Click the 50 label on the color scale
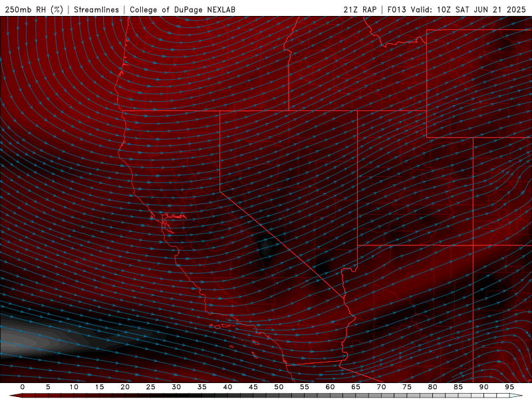 (279, 387)
